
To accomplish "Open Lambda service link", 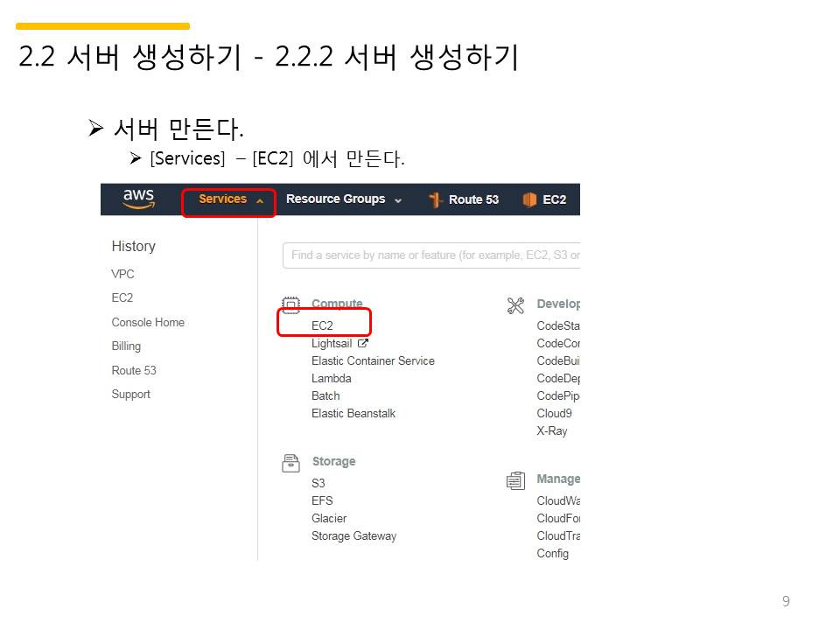I will [331, 378].
